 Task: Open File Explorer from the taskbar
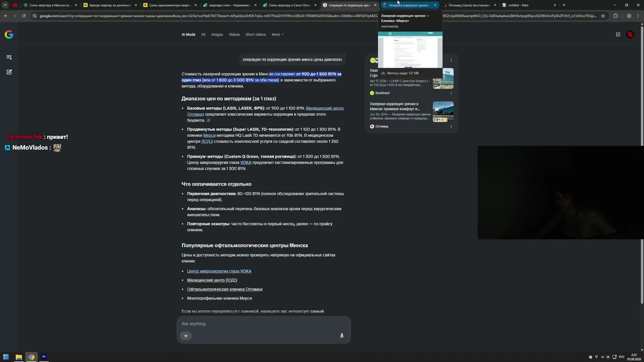[x=19, y=357]
